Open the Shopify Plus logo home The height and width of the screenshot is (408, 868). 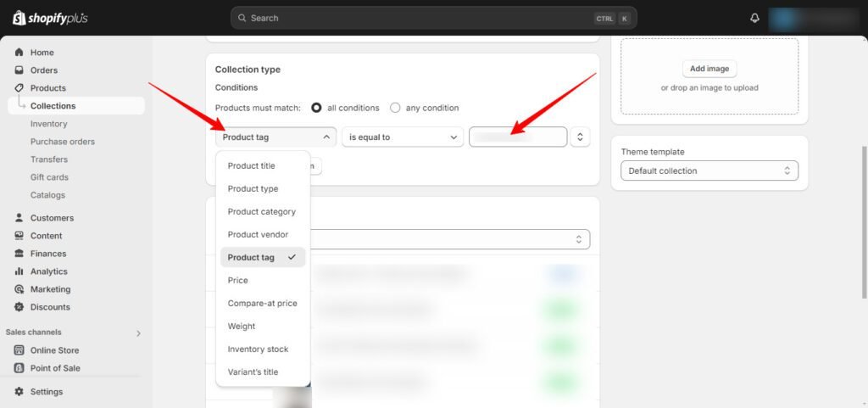coord(50,19)
